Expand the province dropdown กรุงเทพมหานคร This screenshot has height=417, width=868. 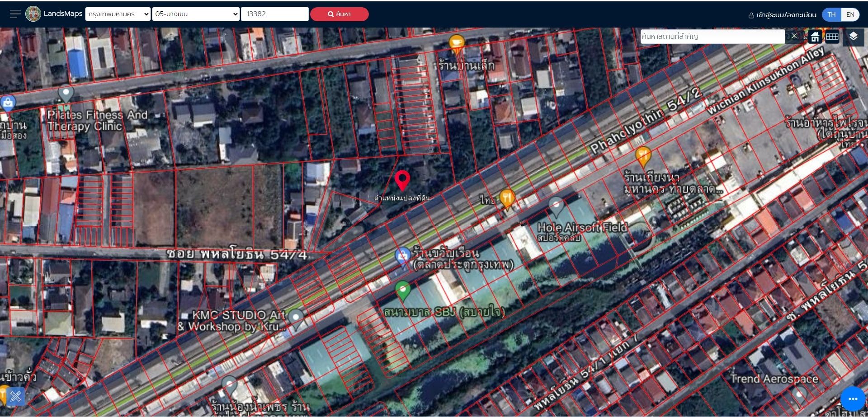[118, 14]
